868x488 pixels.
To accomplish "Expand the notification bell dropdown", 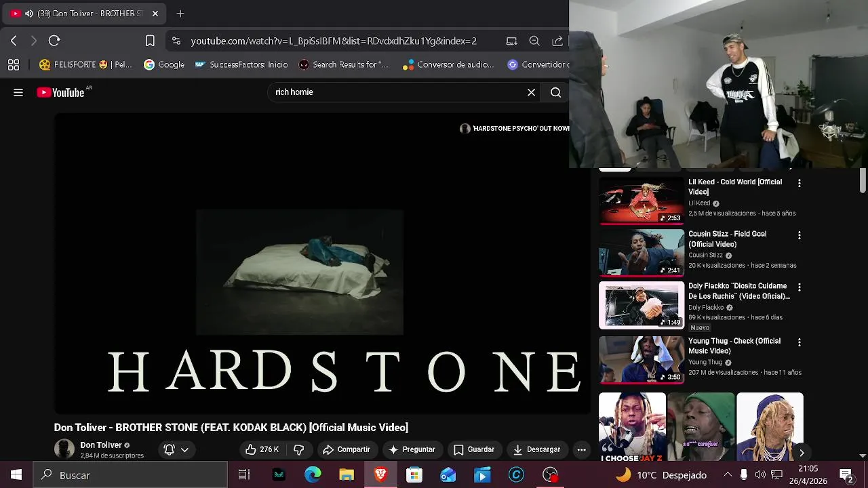I will pyautogui.click(x=176, y=449).
